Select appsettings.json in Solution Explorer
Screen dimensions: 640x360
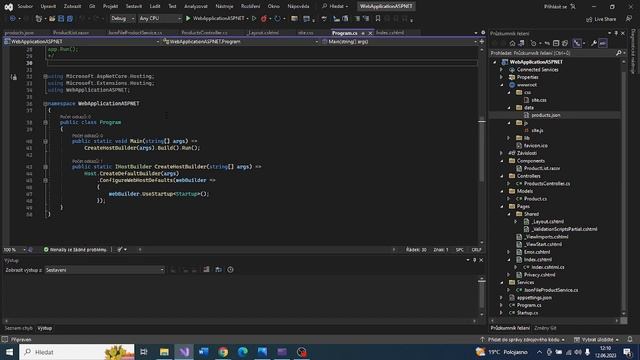click(534, 298)
